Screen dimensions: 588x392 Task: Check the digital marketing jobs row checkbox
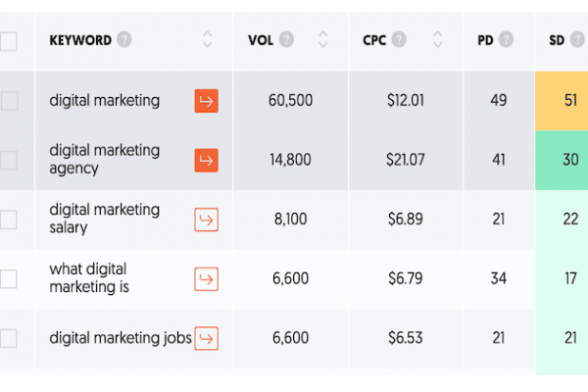[x=8, y=338]
